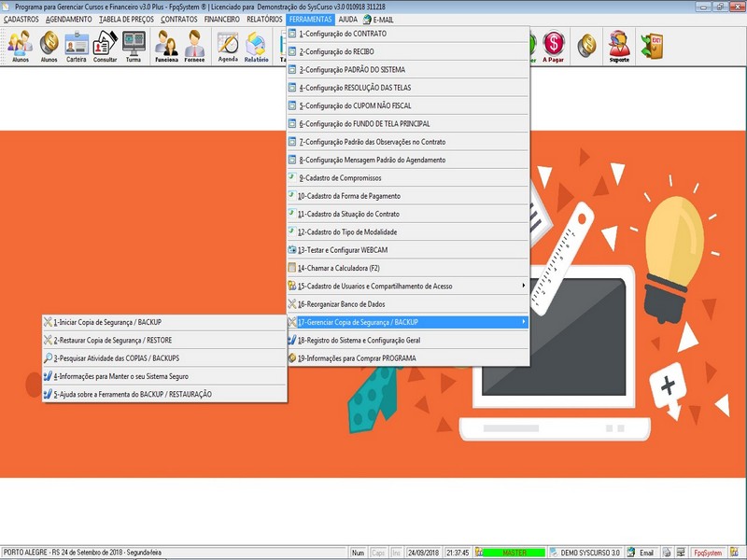Open 4-Informações para Manter o seu Sistema Seguro
Image resolution: width=747 pixels, height=560 pixels.
pos(164,376)
